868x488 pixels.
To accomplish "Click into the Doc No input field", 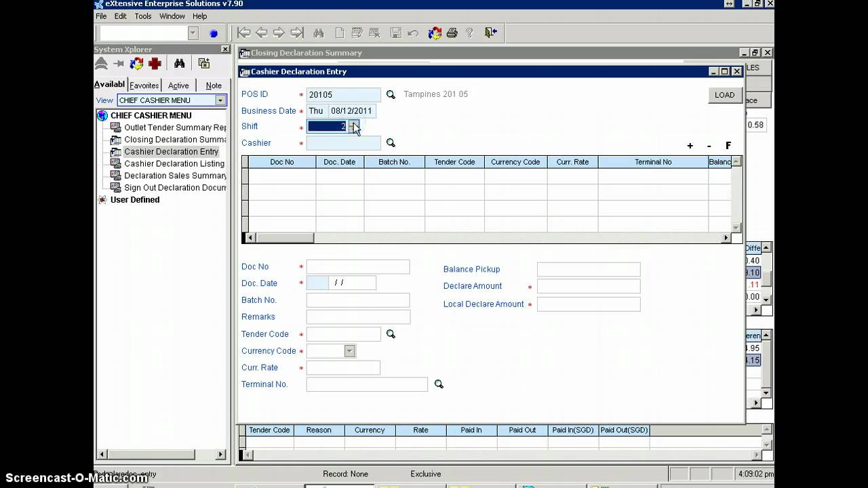I will [358, 267].
